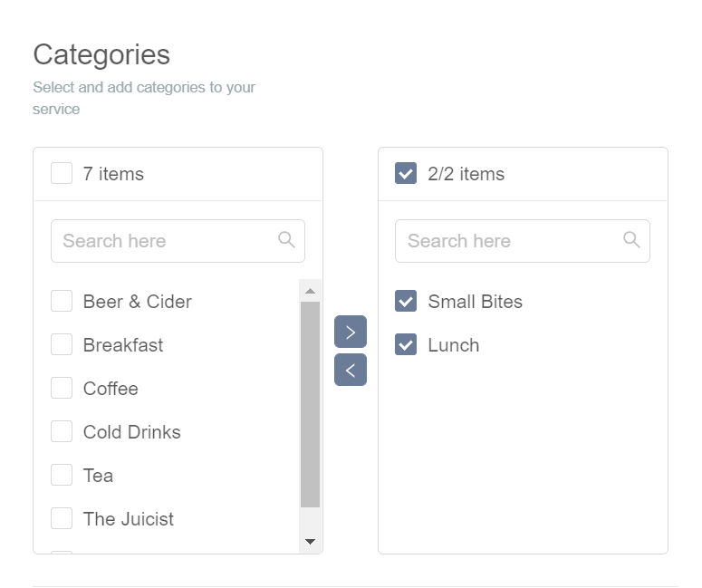Focus the left Search here field
The image size is (702, 588).
coord(178,241)
